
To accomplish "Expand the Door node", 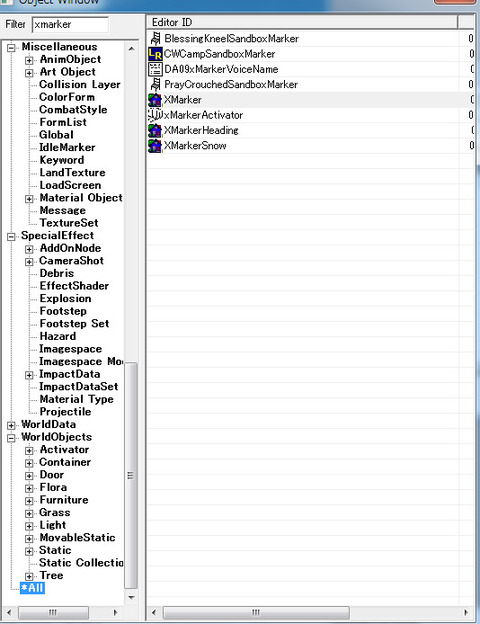I will coord(29,476).
